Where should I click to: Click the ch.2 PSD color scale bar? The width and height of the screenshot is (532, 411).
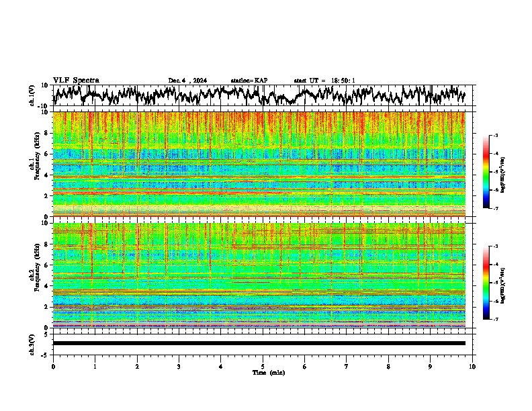[x=486, y=283]
